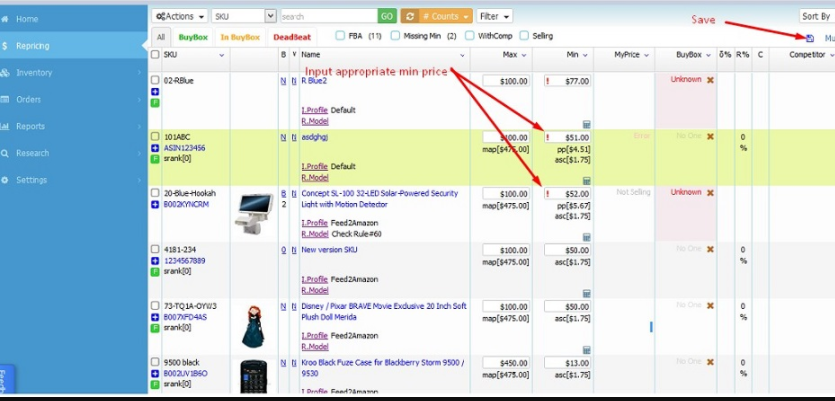Viewport: 835px width, 401px height.
Task: Click blue plus icon under 101ABC
Action: (155, 148)
